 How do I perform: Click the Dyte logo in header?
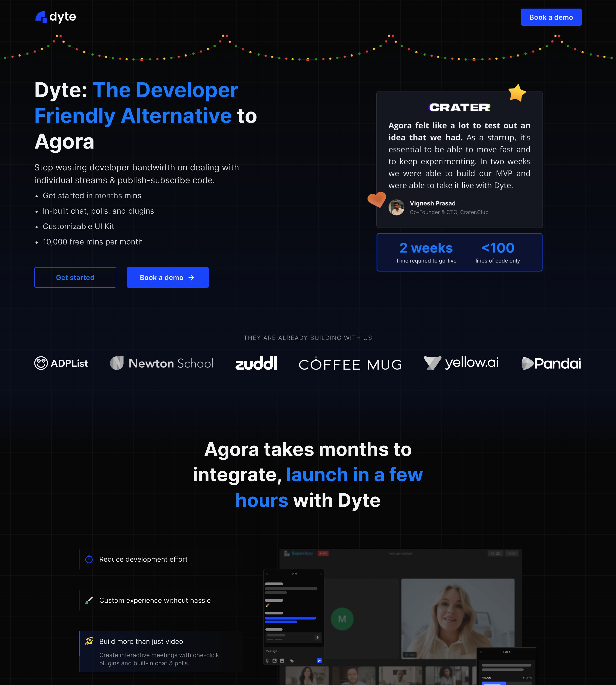pyautogui.click(x=56, y=17)
